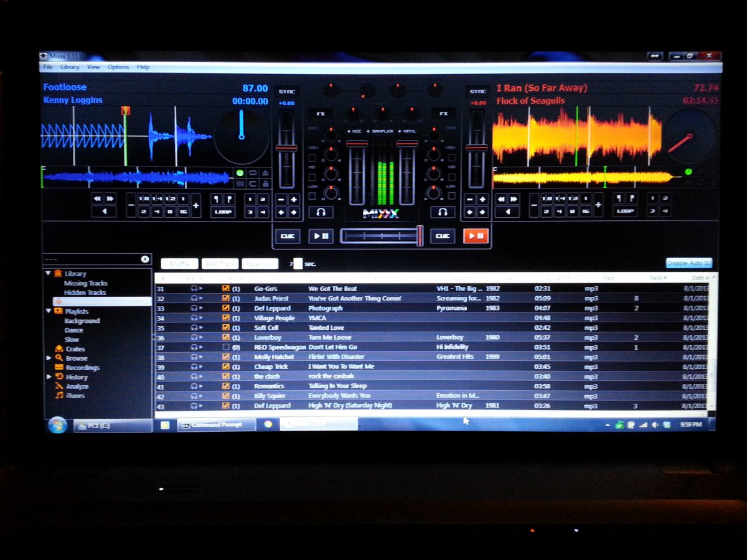
Task: Play or pause the Footloose deck
Action: point(321,236)
